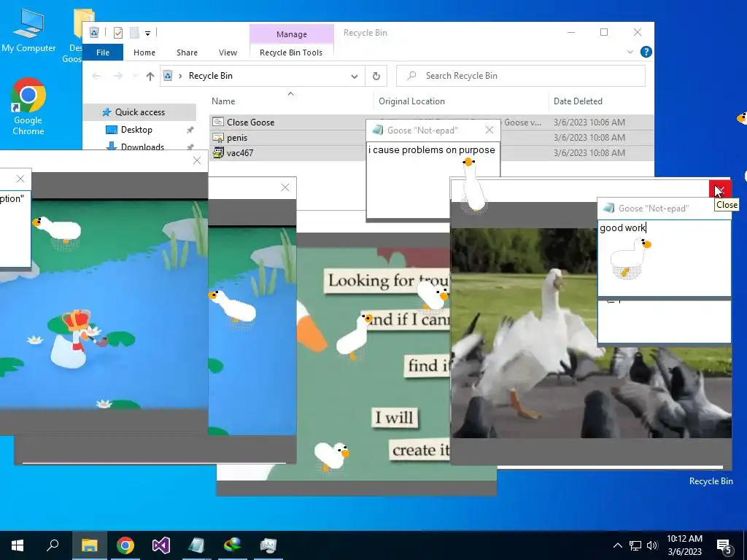This screenshot has height=560, width=747.
Task: Click the Resource Monitor taskbar icon
Action: pyautogui.click(x=268, y=545)
